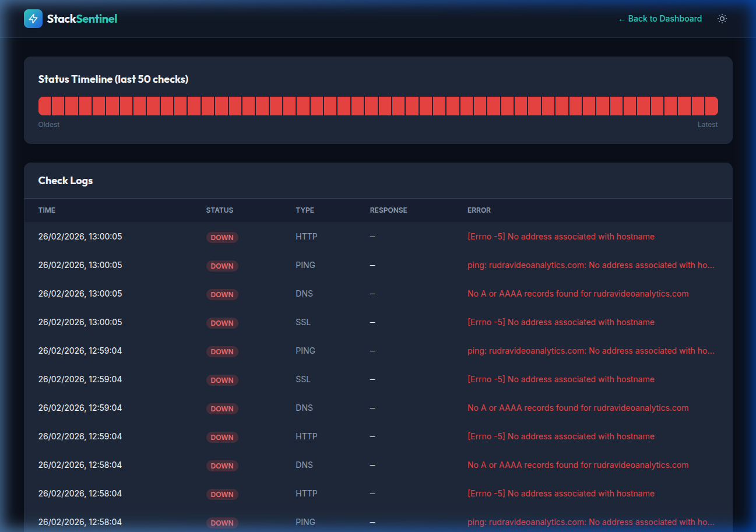
Task: Click the PING type cell at 12:59:04
Action: (x=305, y=351)
